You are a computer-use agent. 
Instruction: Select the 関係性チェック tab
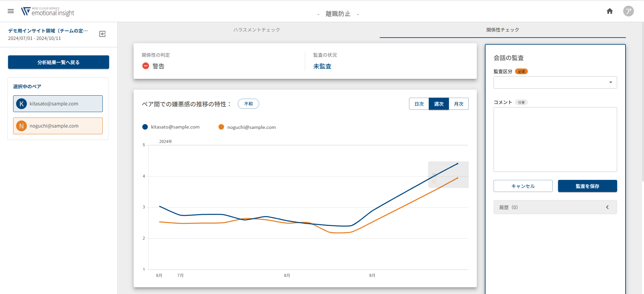point(502,30)
